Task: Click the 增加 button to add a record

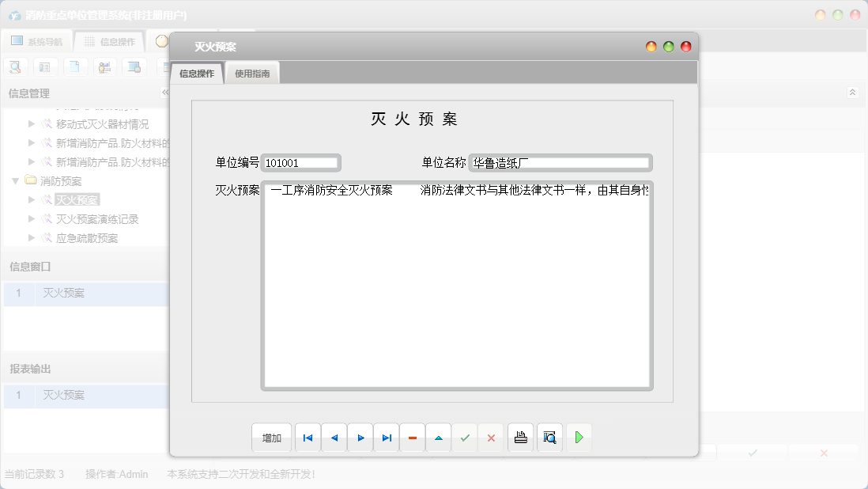Action: click(x=271, y=437)
